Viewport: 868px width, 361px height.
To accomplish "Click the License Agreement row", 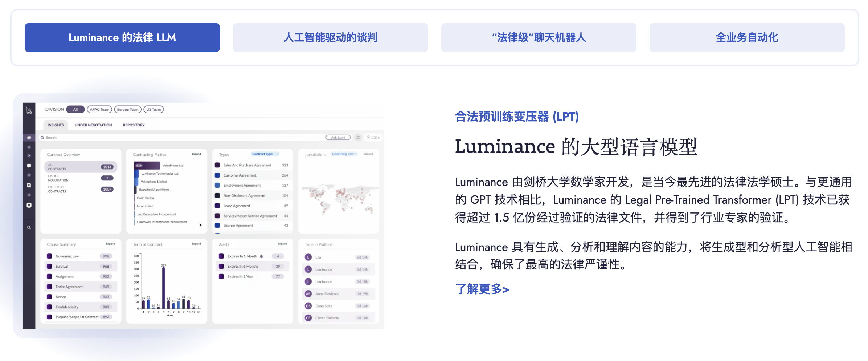I will [252, 226].
